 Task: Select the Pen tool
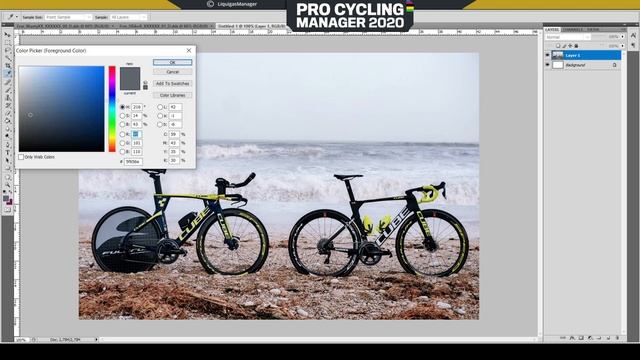7,145
